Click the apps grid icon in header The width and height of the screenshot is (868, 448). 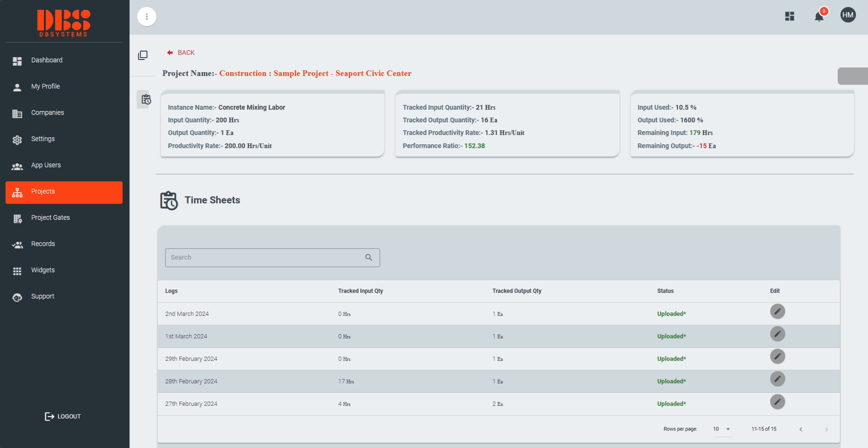[789, 16]
